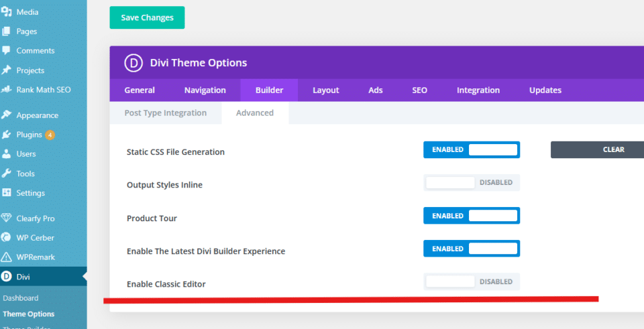Click the Product Tour label
Screen dimensions: 644x329
(x=152, y=218)
